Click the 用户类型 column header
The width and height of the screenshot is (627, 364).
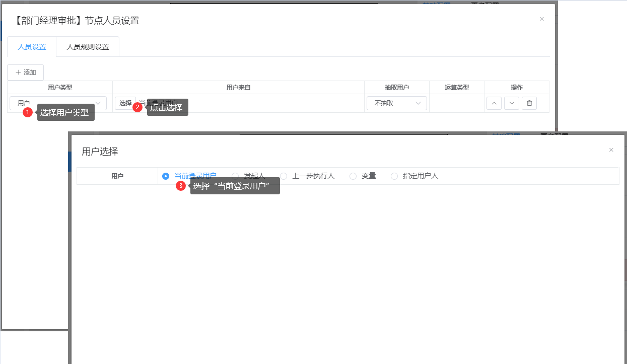pos(60,88)
